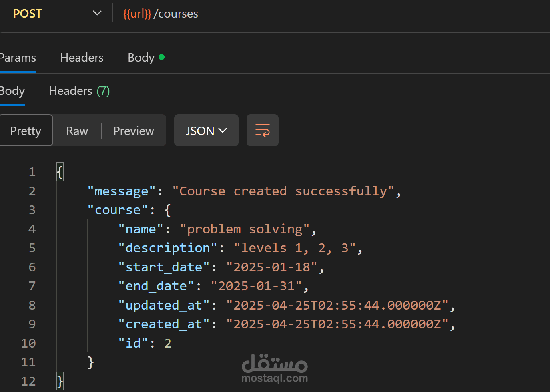
Task: Click the "problem solving" name value
Action: point(245,229)
